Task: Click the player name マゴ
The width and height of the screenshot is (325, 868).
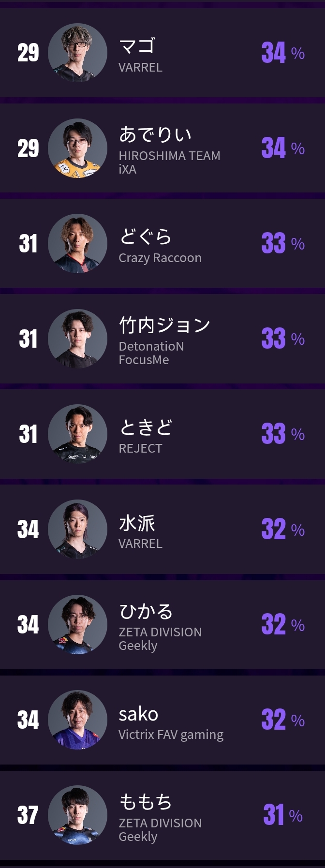Action: [137, 46]
